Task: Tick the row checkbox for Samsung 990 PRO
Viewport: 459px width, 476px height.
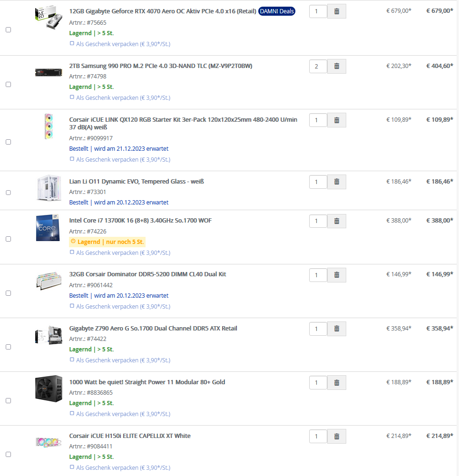Action: click(x=9, y=84)
